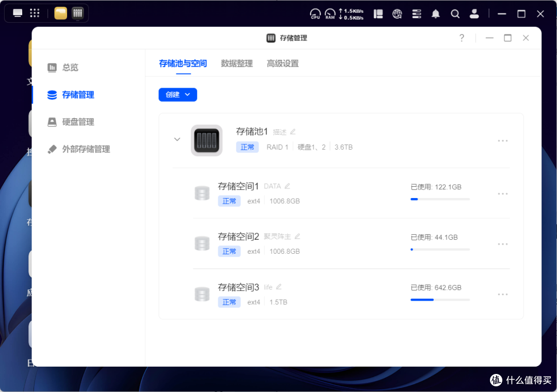Image resolution: width=557 pixels, height=392 pixels.
Task: Edit 存储空间2 聚灵阵主 description
Action: (x=298, y=236)
